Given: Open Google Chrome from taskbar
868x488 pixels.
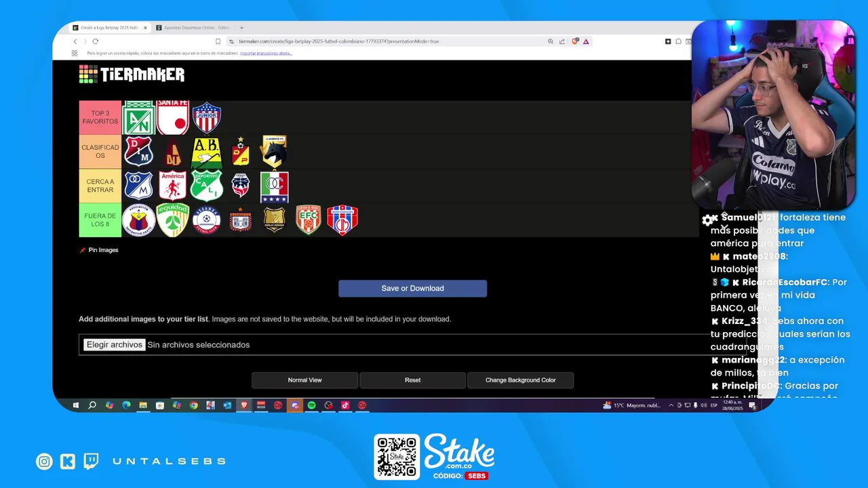Looking at the screenshot, I should (x=193, y=405).
